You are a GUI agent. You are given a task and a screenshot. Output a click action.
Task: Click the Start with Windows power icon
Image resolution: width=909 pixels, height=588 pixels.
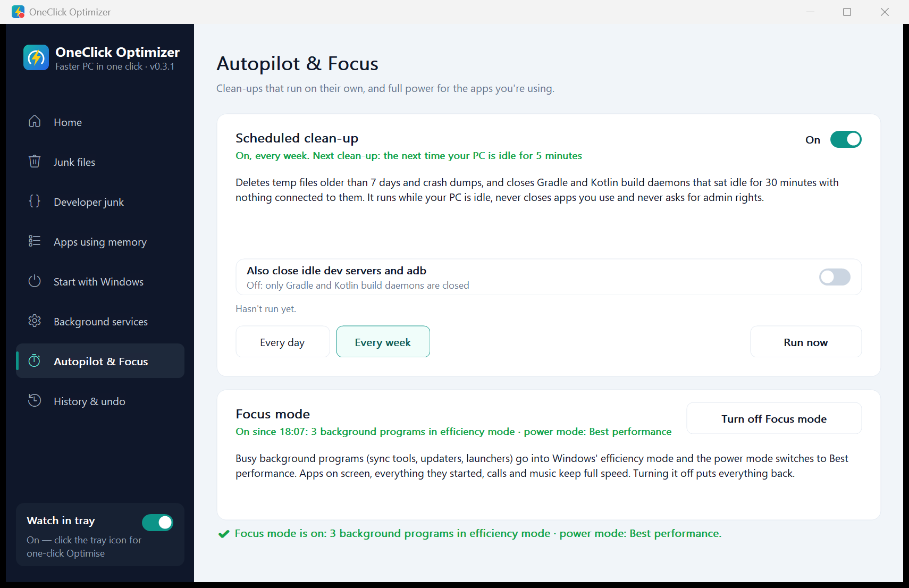[35, 281]
